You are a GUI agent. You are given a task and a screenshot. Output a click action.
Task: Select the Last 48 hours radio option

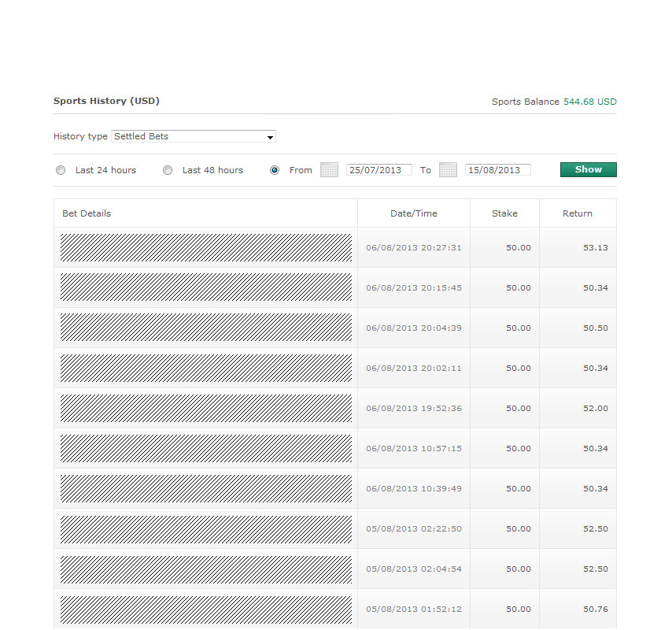coord(168,170)
